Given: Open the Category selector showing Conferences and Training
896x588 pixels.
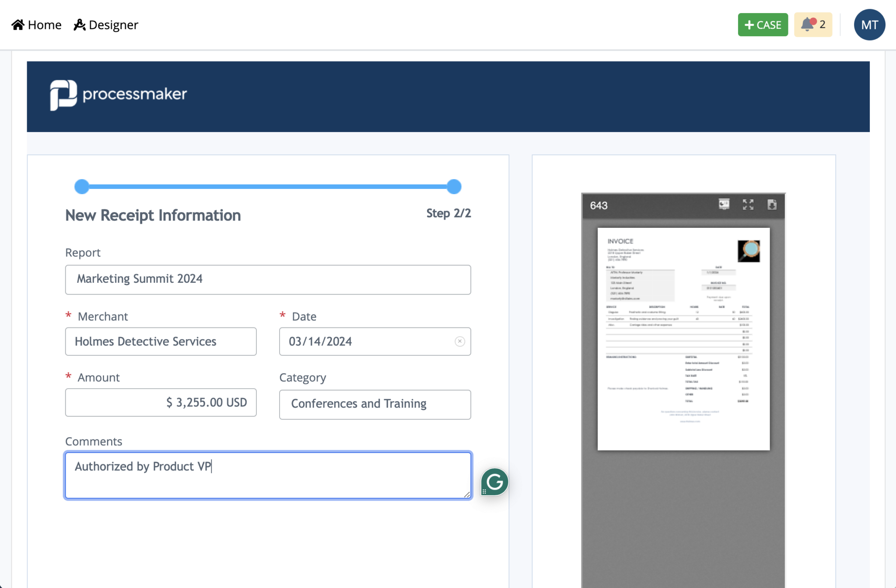Looking at the screenshot, I should [374, 404].
